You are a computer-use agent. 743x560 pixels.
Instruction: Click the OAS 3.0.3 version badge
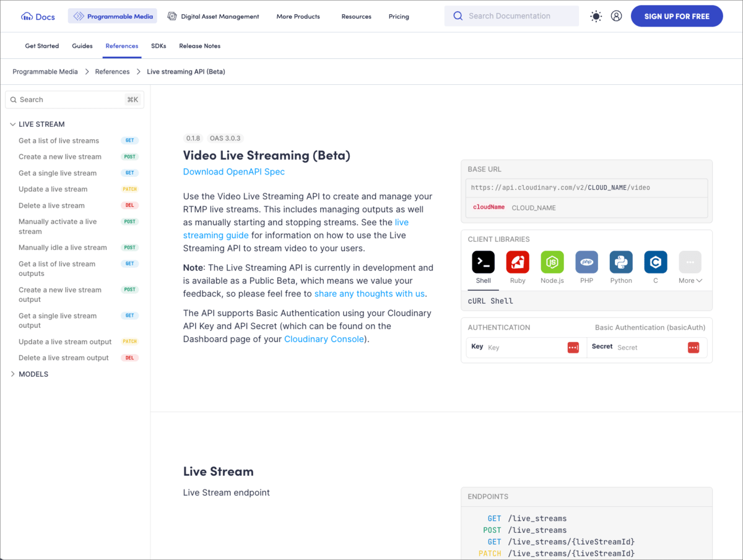coord(225,139)
